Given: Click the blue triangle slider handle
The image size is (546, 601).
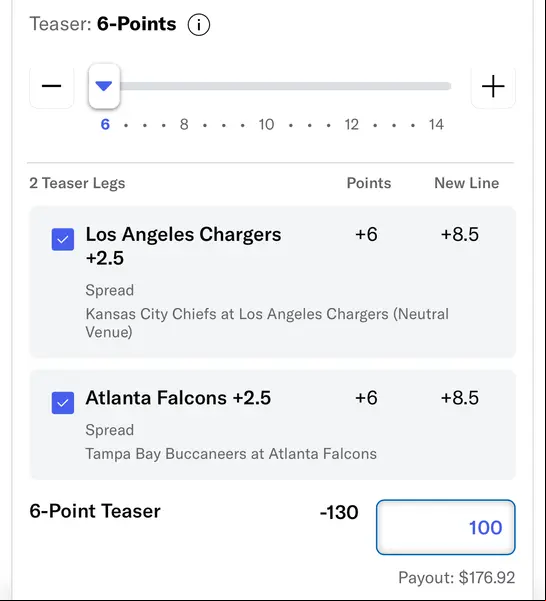Looking at the screenshot, I should (104, 86).
